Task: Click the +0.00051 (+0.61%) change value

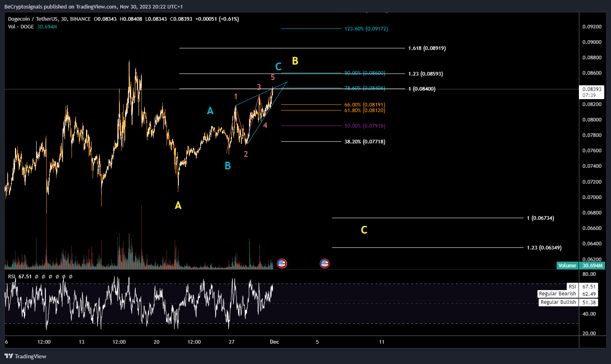Action: (x=217, y=19)
